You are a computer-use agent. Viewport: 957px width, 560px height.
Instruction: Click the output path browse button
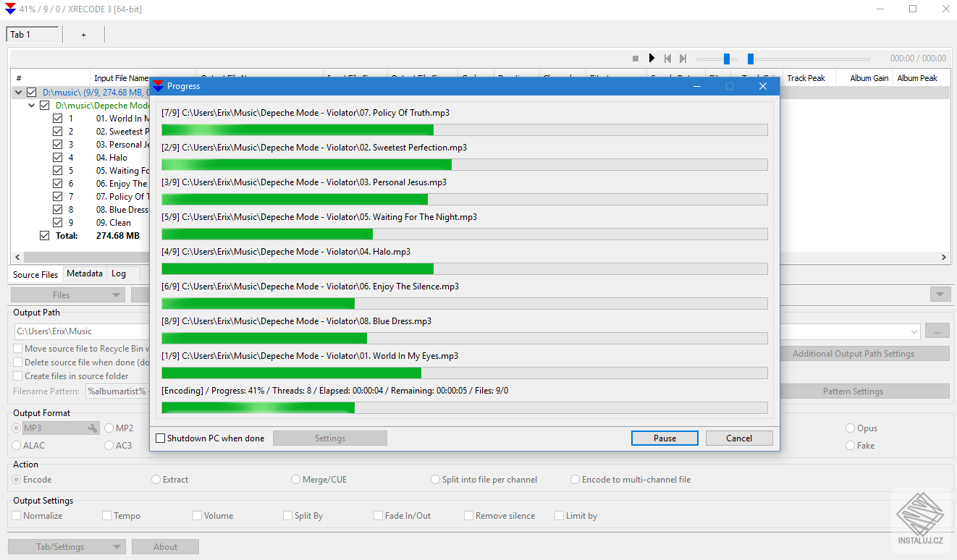[937, 331]
